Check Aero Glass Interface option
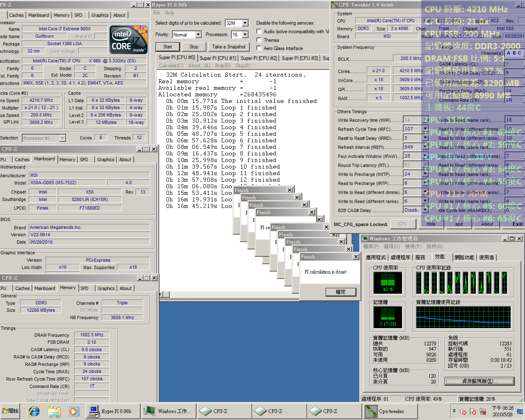 [259, 48]
